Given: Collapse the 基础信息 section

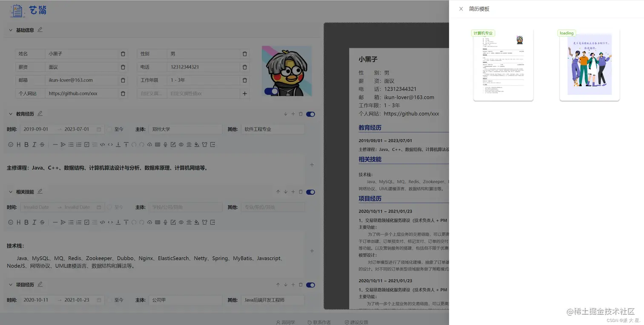Looking at the screenshot, I should pyautogui.click(x=10, y=30).
